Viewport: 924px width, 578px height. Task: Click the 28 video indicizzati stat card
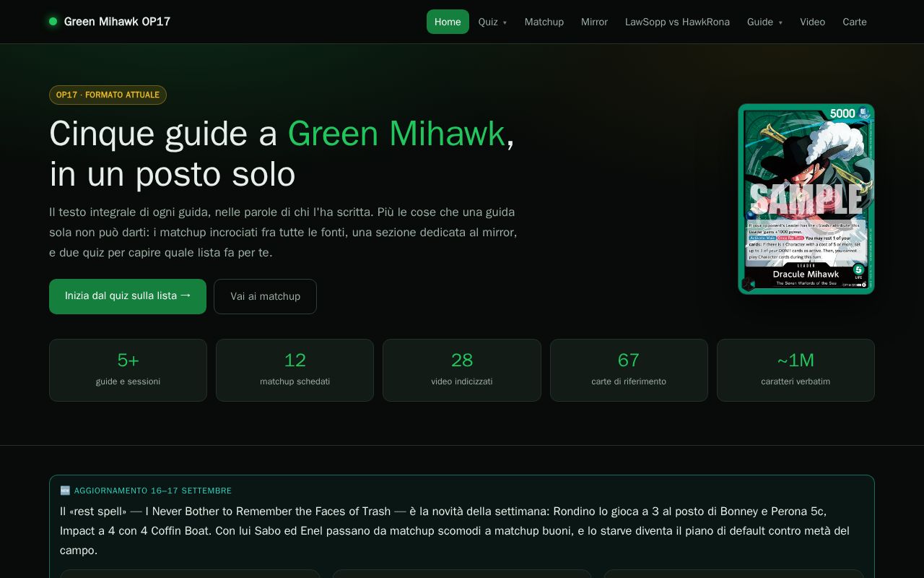tap(462, 370)
